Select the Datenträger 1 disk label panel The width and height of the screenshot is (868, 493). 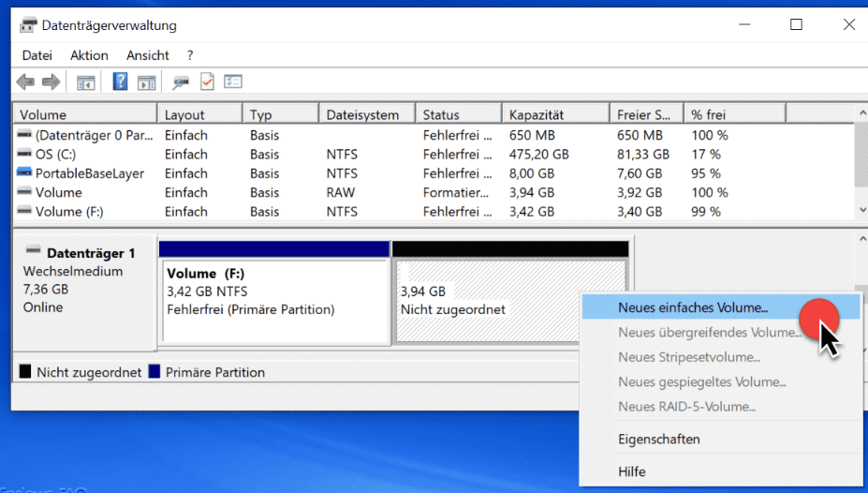[x=84, y=292]
